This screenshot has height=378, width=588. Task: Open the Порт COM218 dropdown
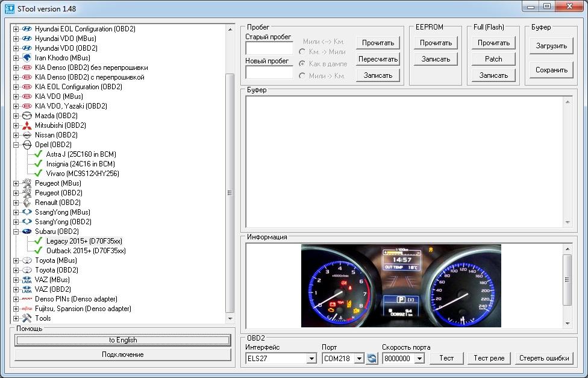tap(359, 359)
